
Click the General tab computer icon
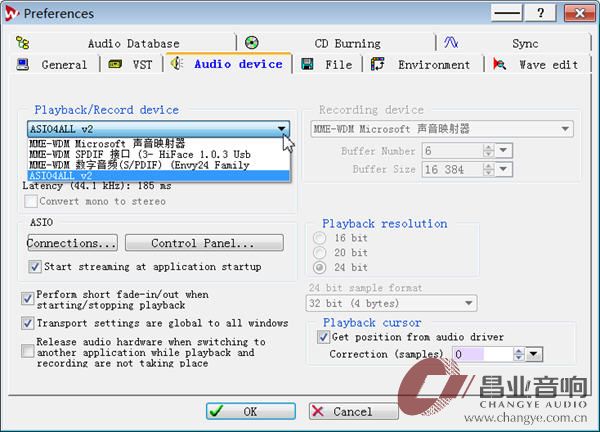click(23, 64)
